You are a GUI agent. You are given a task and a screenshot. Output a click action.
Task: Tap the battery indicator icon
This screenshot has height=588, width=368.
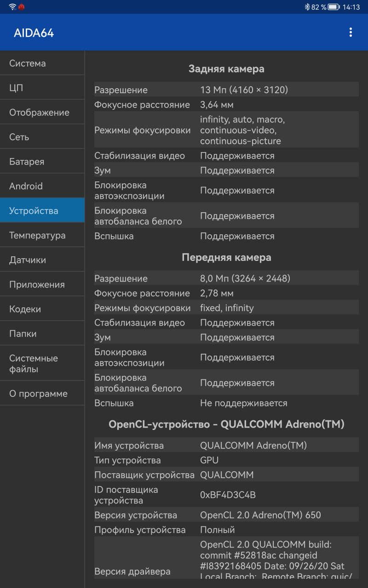point(333,7)
